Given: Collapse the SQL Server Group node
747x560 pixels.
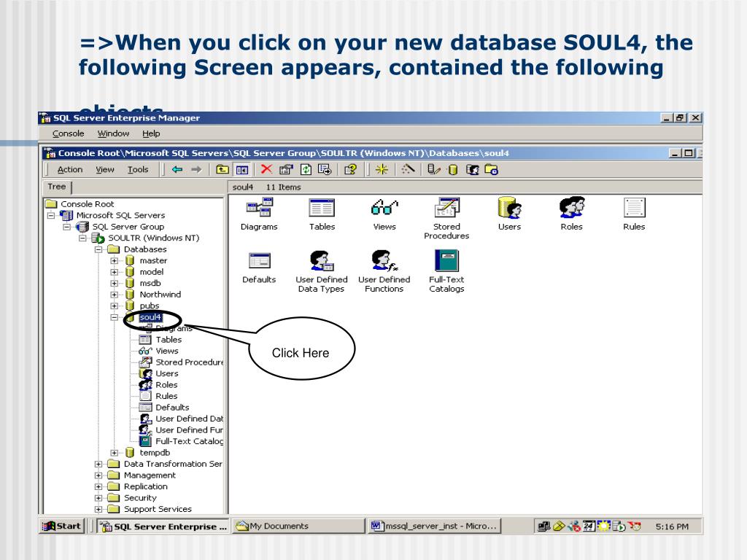Looking at the screenshot, I should (x=66, y=227).
